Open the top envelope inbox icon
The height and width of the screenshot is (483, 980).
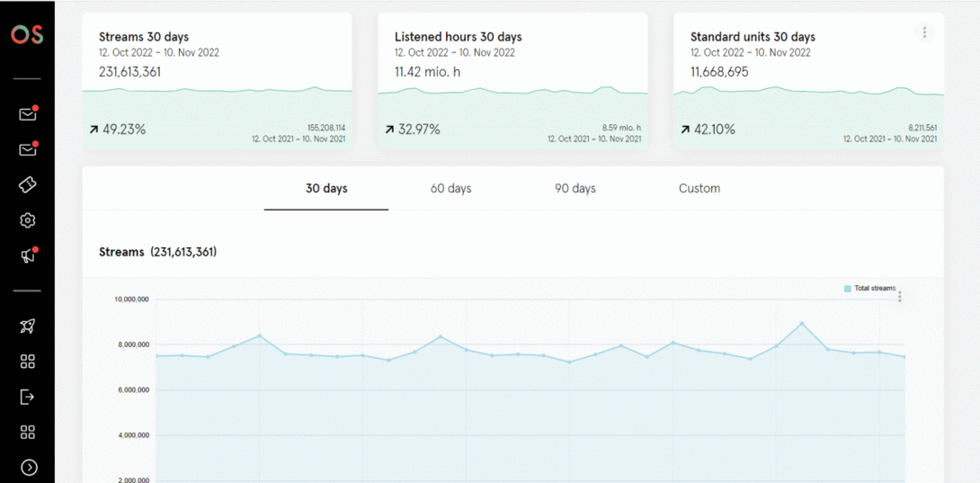pyautogui.click(x=27, y=114)
